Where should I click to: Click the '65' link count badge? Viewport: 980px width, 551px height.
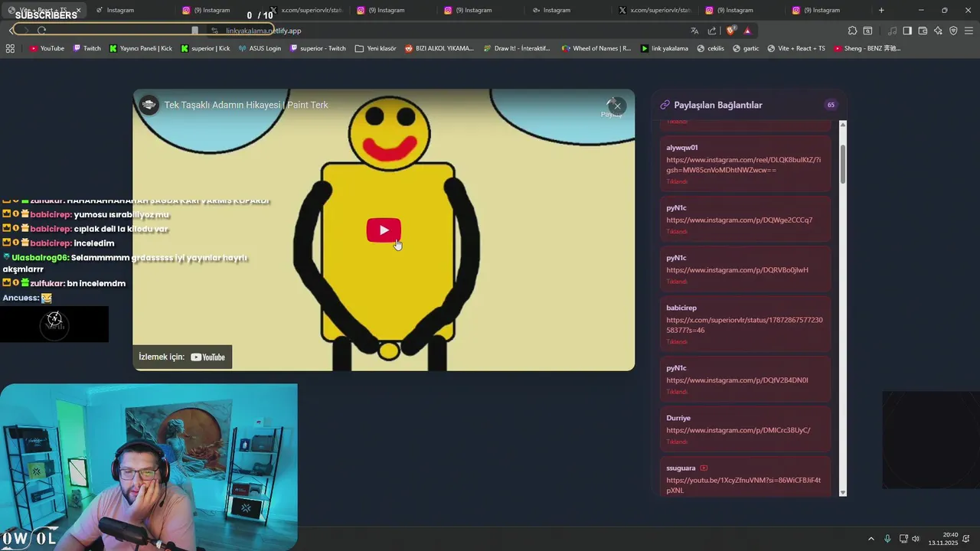831,105
